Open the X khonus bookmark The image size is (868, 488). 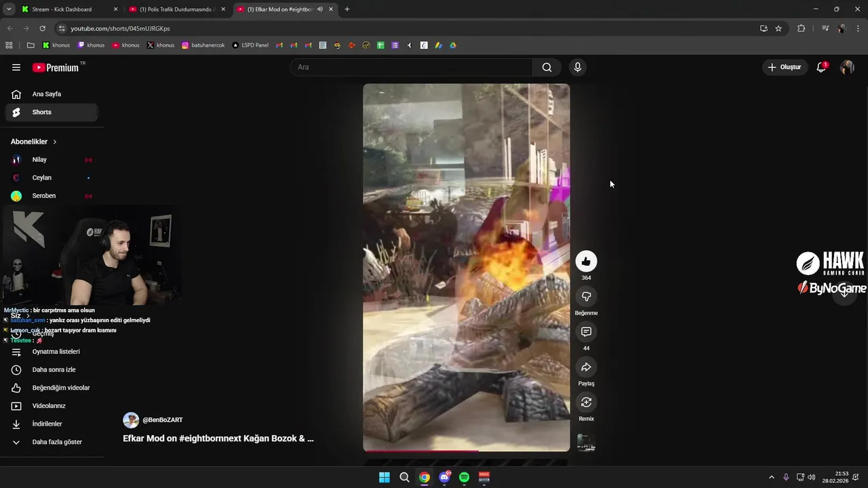pos(161,45)
